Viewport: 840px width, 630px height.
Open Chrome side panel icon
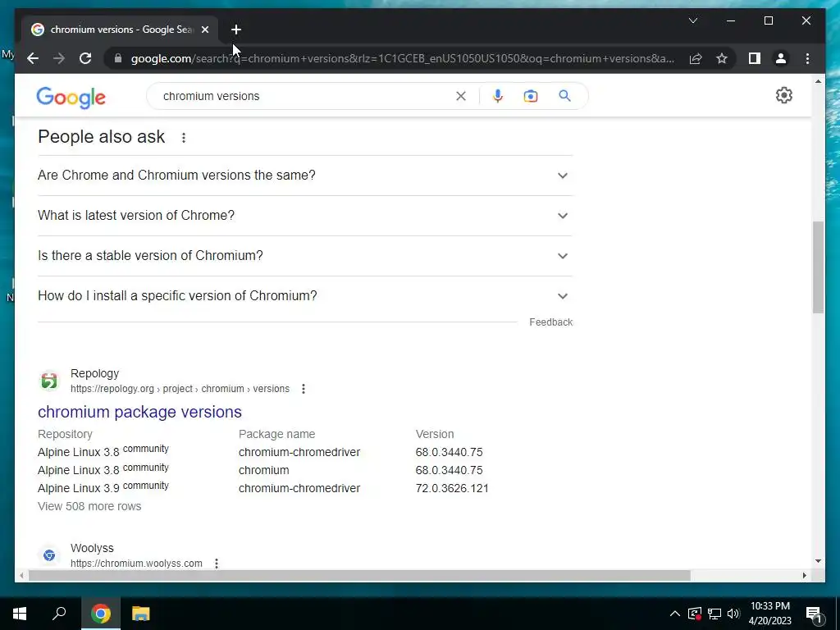pos(755,58)
